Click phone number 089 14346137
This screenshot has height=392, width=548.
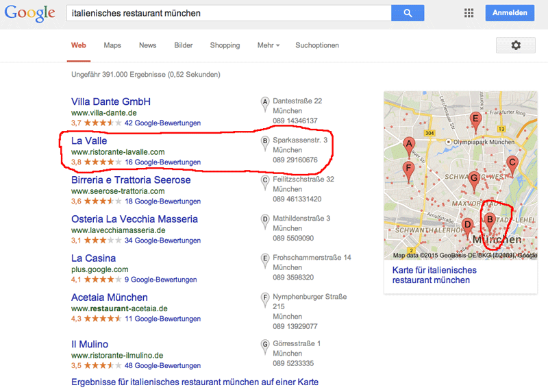coord(295,121)
